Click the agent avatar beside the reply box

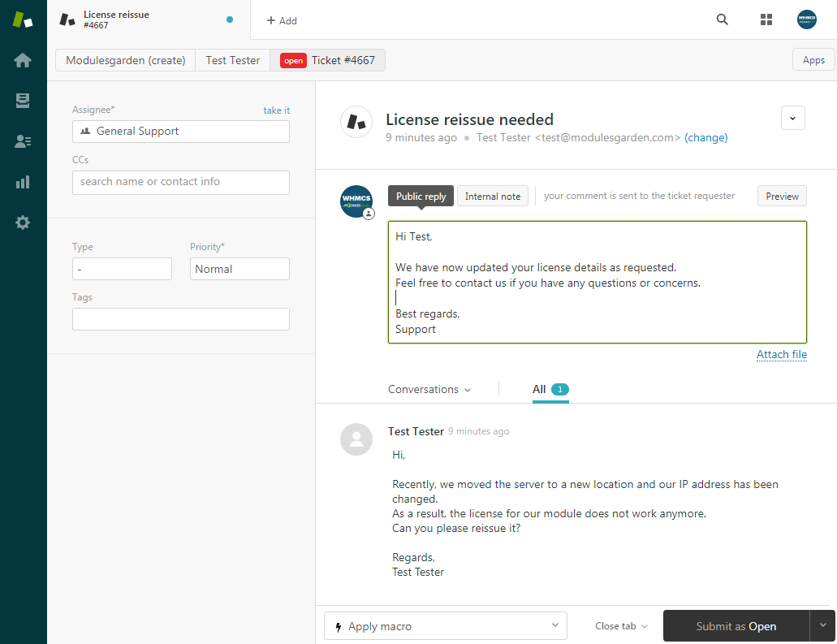(356, 201)
